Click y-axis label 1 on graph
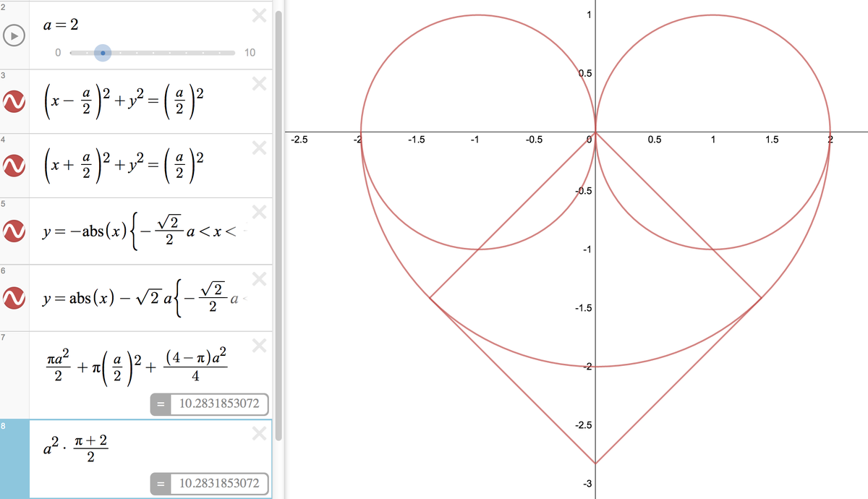 click(589, 16)
